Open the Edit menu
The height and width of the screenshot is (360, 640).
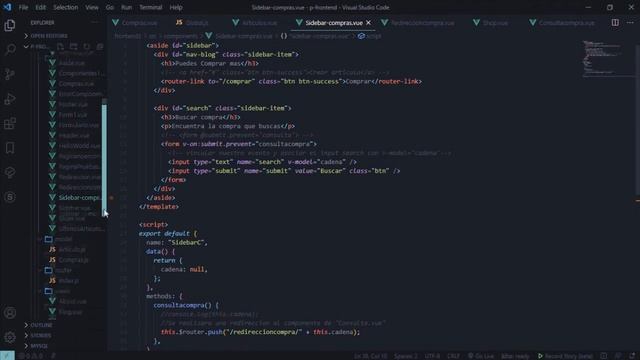click(40, 7)
